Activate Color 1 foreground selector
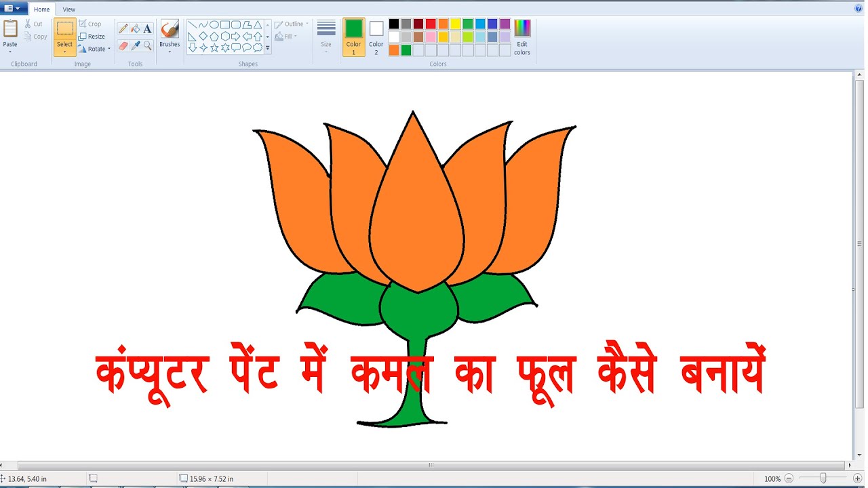This screenshot has width=868, height=488. (x=353, y=37)
